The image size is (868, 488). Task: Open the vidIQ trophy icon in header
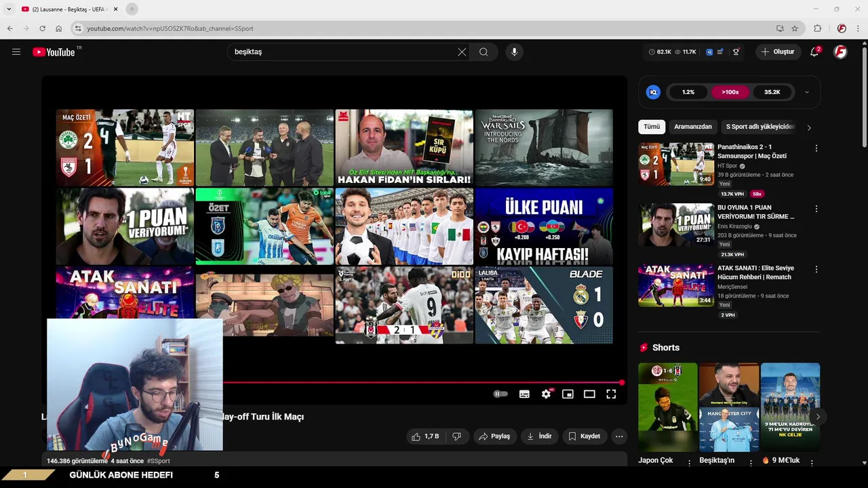tap(736, 52)
